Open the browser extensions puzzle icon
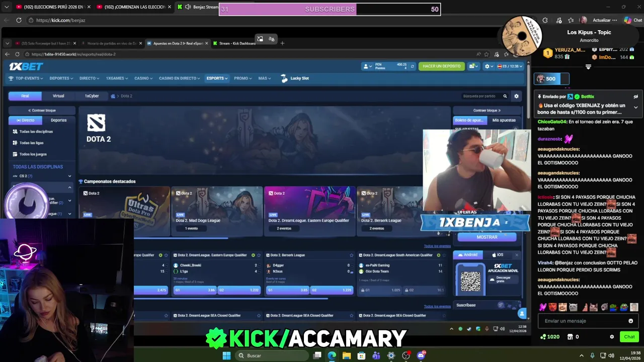This screenshot has width=644, height=362. [x=545, y=20]
